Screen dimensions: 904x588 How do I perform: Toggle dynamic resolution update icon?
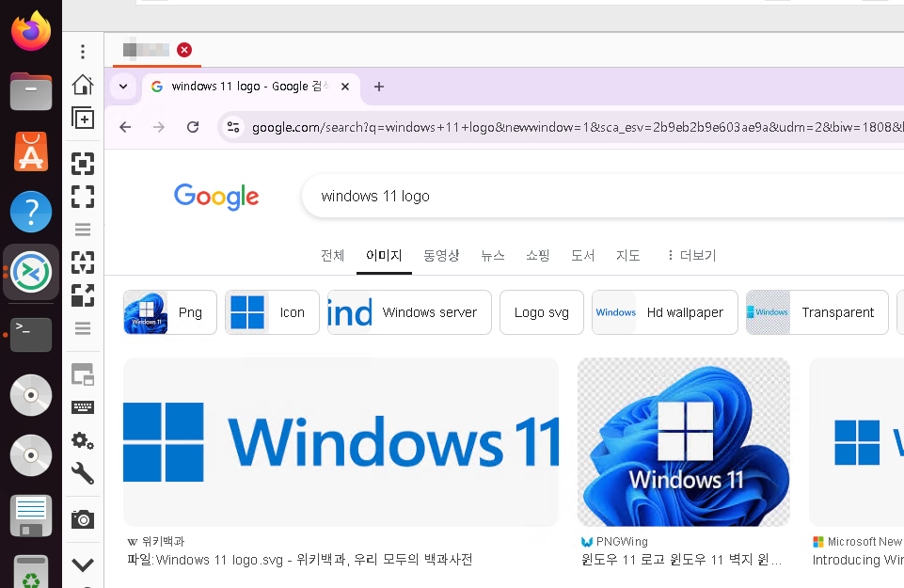coord(83,262)
